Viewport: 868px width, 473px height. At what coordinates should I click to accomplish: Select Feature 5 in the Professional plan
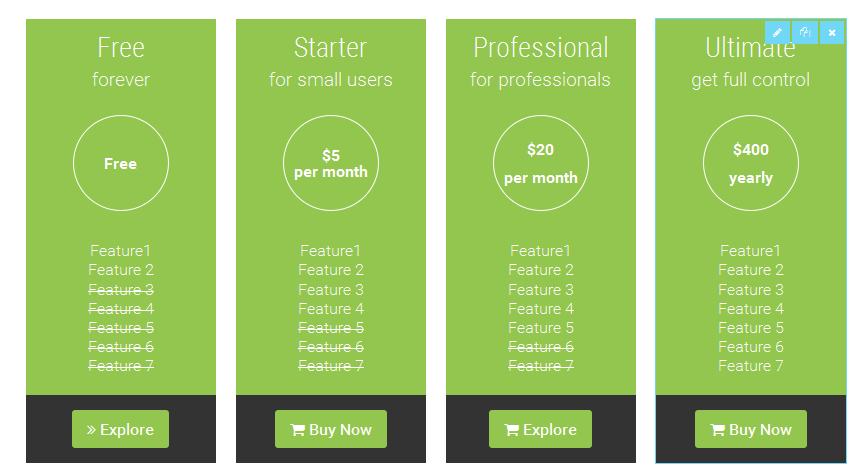pos(541,328)
